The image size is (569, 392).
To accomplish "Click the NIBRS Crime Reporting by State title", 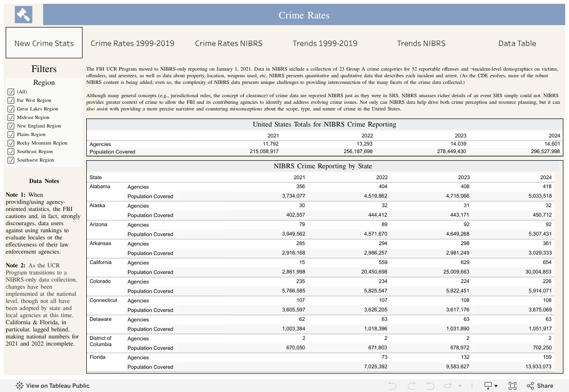I will [323, 166].
